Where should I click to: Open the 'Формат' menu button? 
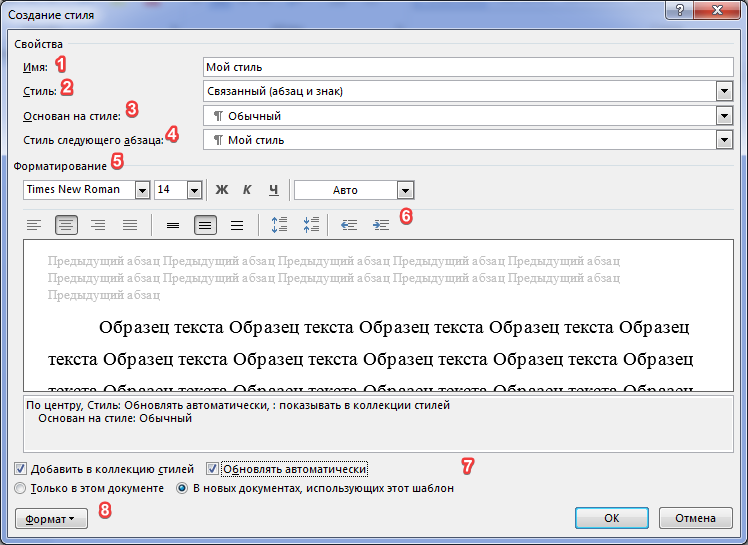51,519
